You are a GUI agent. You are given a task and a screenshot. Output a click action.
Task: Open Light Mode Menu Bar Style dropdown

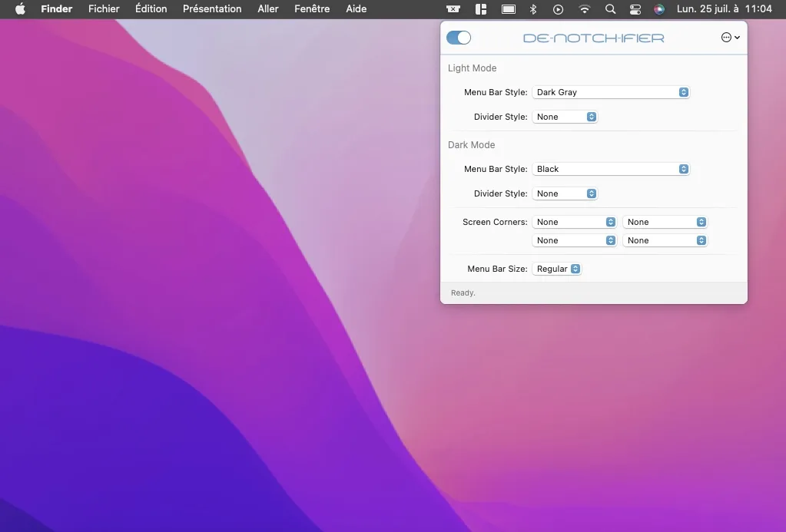point(611,92)
